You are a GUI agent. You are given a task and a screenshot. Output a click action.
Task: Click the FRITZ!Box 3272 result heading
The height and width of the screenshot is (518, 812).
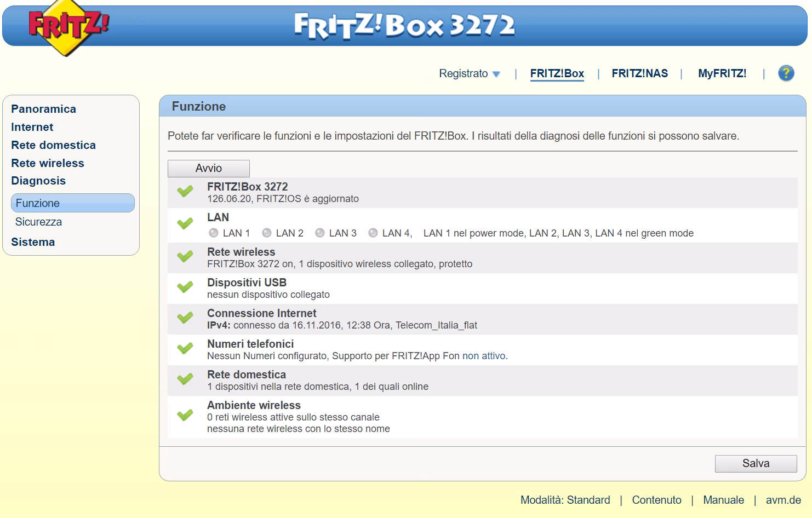coord(248,187)
